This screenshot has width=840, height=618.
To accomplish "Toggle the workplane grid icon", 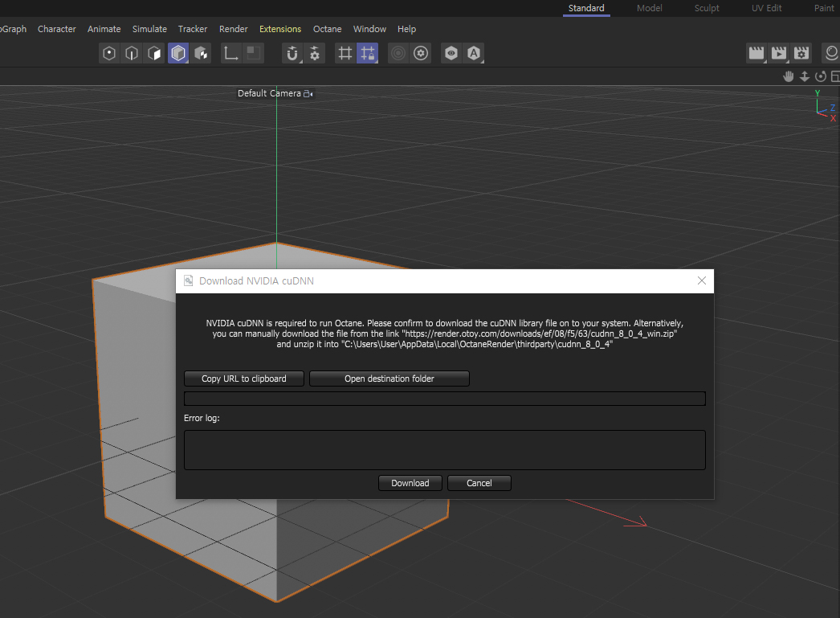I will [345, 53].
